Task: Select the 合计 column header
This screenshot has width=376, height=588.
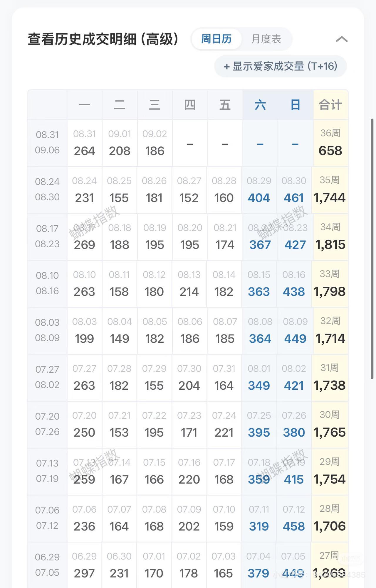Action: pyautogui.click(x=330, y=105)
